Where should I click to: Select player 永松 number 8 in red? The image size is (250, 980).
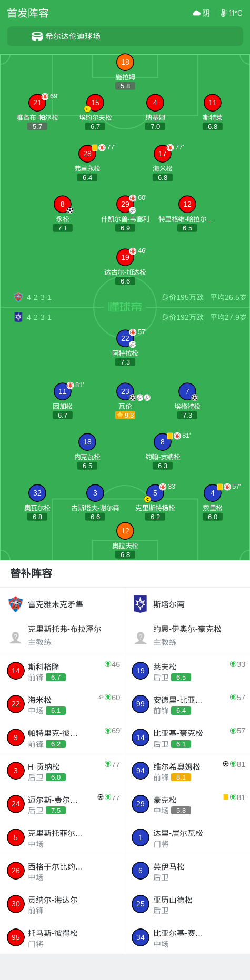click(63, 204)
